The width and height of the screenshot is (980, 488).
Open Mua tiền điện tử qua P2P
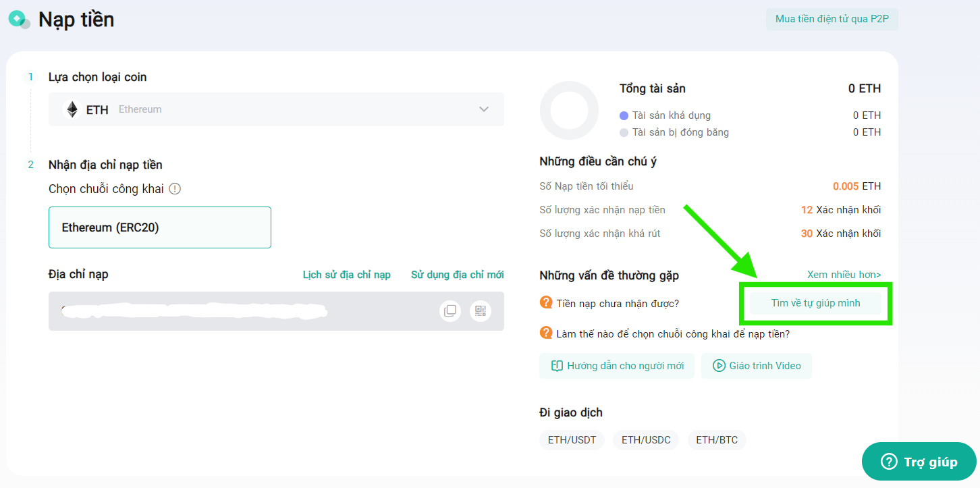pyautogui.click(x=832, y=19)
